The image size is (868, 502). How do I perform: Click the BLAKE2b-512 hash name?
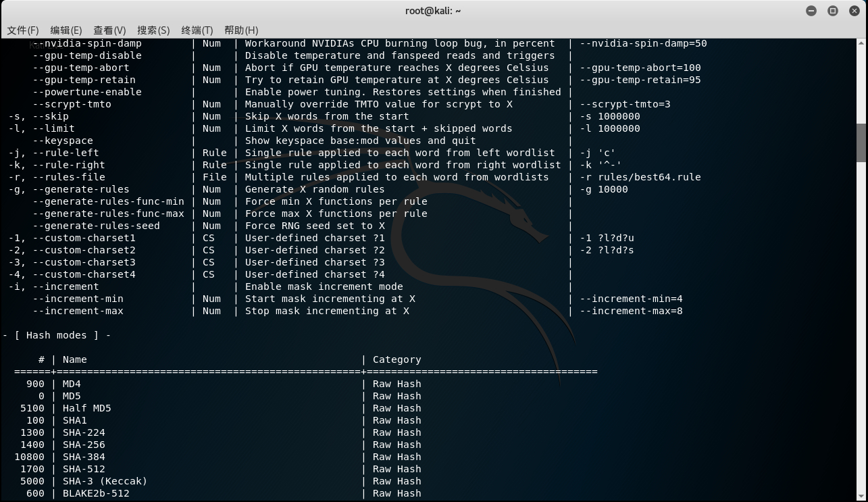point(96,493)
